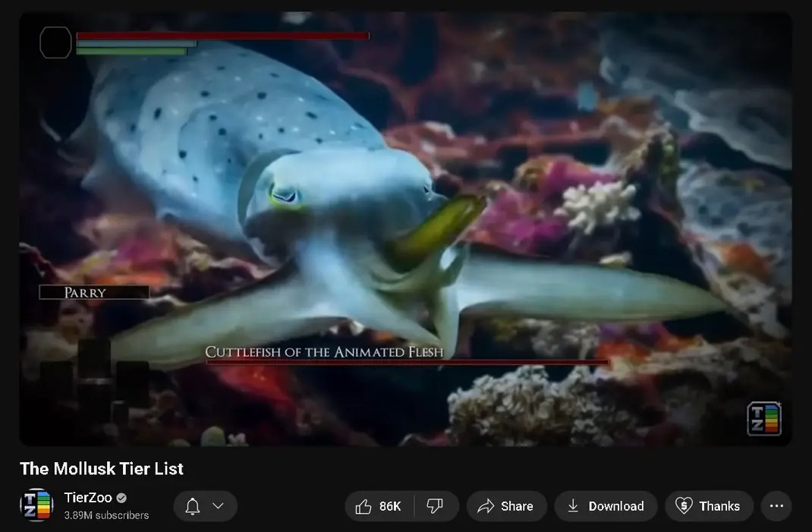Click the TZ watermark in the video corner

(763, 418)
